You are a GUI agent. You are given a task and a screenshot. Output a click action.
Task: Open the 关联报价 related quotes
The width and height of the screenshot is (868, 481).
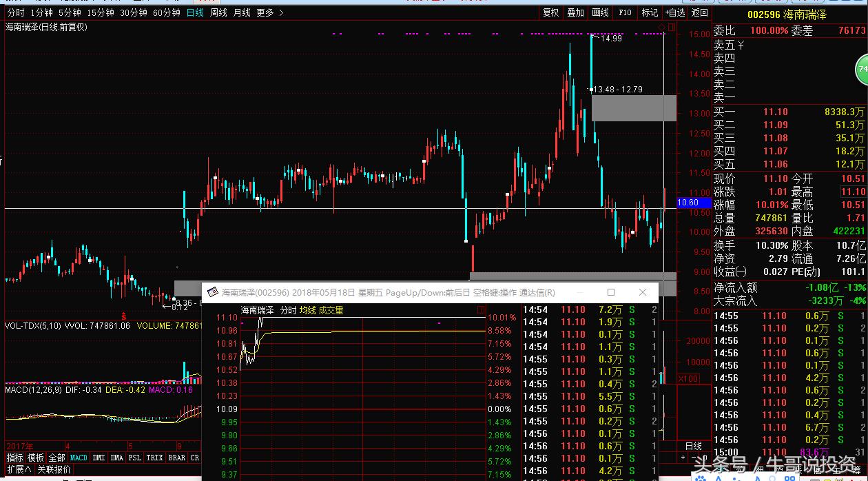coord(54,469)
